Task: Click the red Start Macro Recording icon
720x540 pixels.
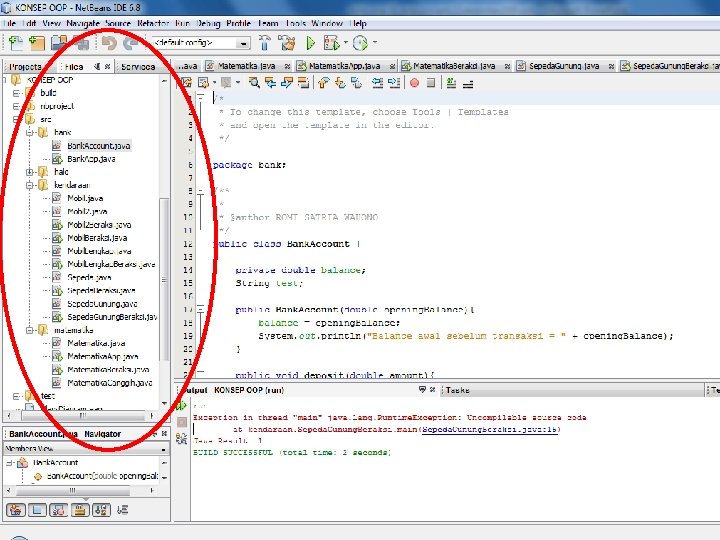Action: 414,83
